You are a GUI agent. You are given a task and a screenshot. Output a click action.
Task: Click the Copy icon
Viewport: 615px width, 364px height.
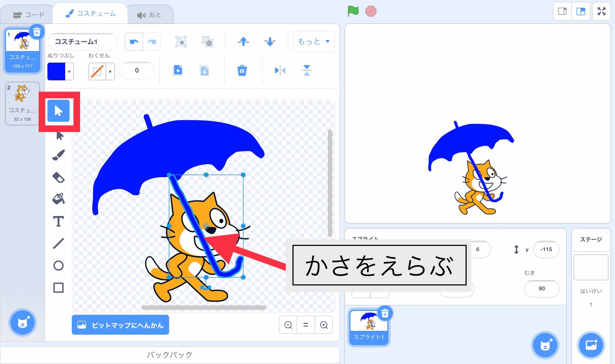178,70
